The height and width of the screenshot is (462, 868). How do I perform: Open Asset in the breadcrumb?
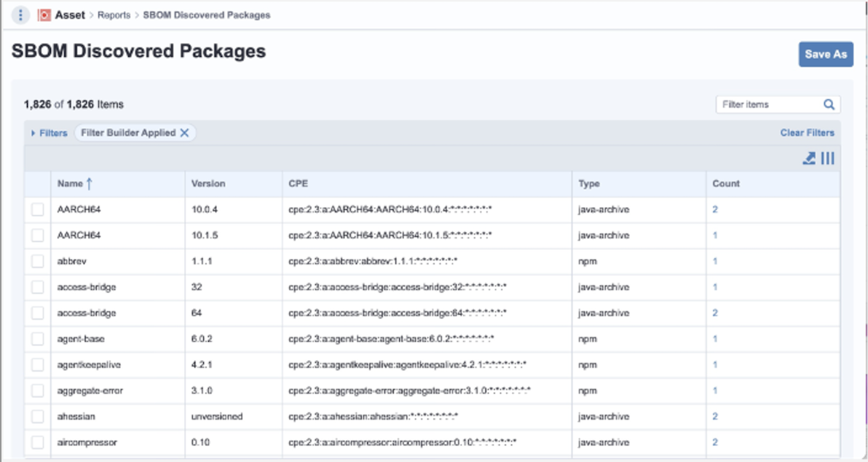click(70, 15)
